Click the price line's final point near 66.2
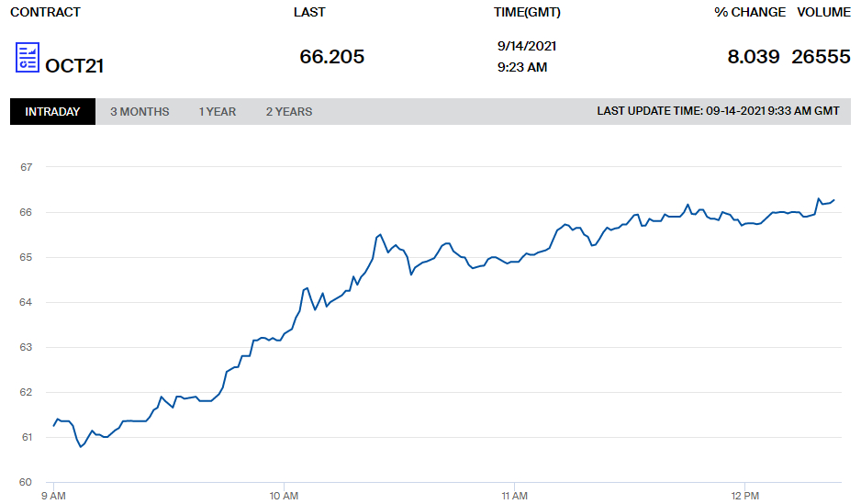Image resolution: width=861 pixels, height=504 pixels. (834, 200)
